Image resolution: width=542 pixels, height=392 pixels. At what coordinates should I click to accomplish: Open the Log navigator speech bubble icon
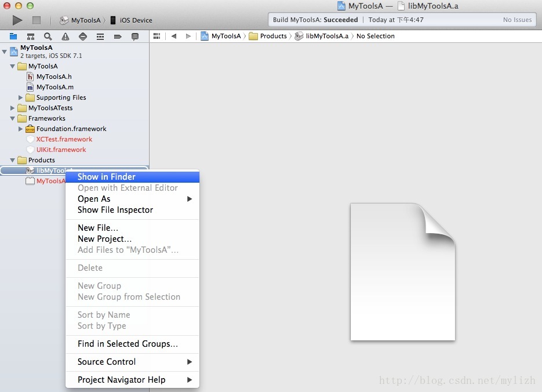tap(135, 37)
